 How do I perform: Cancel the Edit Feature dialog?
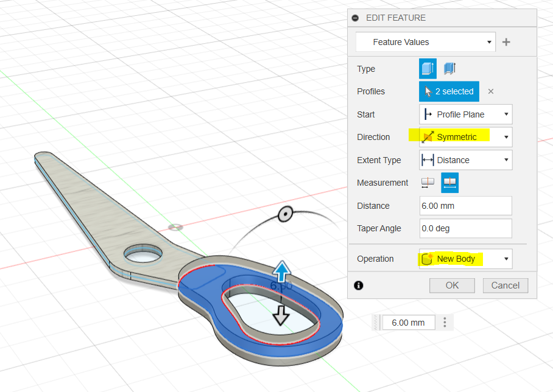pos(505,285)
